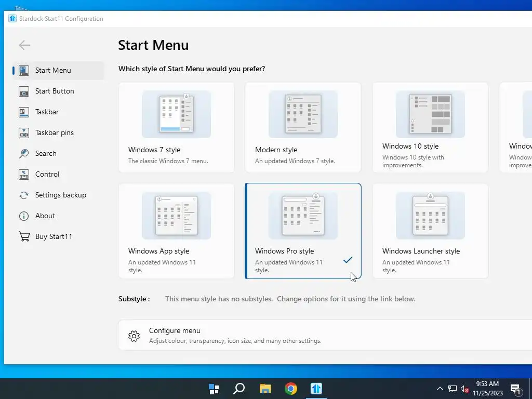Image resolution: width=532 pixels, height=399 pixels.
Task: Click 'Adjust colour, transparency, icon size' description text
Action: pyautogui.click(x=235, y=341)
